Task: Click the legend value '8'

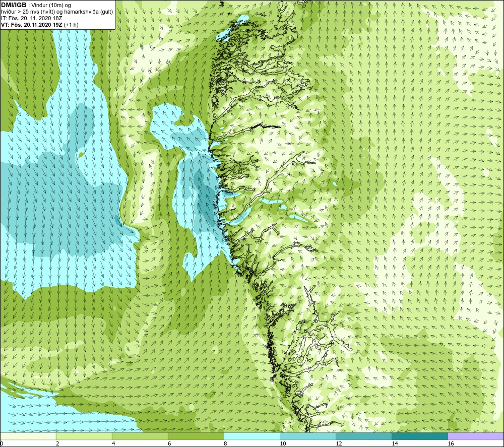Action: (x=225, y=444)
